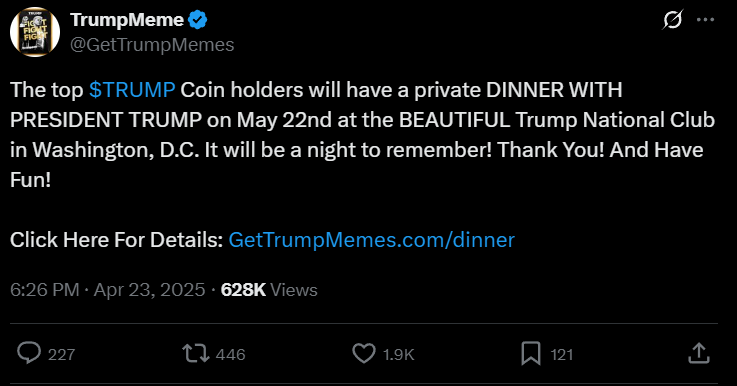Click the Apr 23, 2025 date

click(149, 290)
